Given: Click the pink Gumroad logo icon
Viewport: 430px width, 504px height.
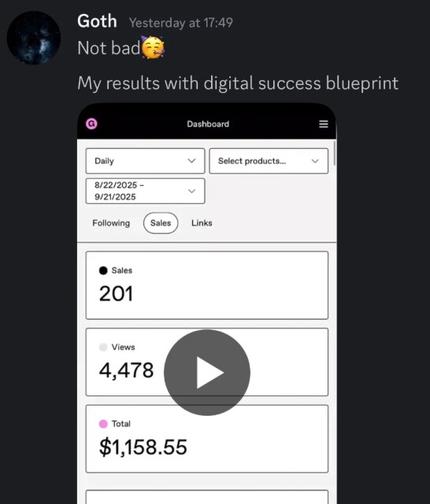Looking at the screenshot, I should tap(91, 124).
